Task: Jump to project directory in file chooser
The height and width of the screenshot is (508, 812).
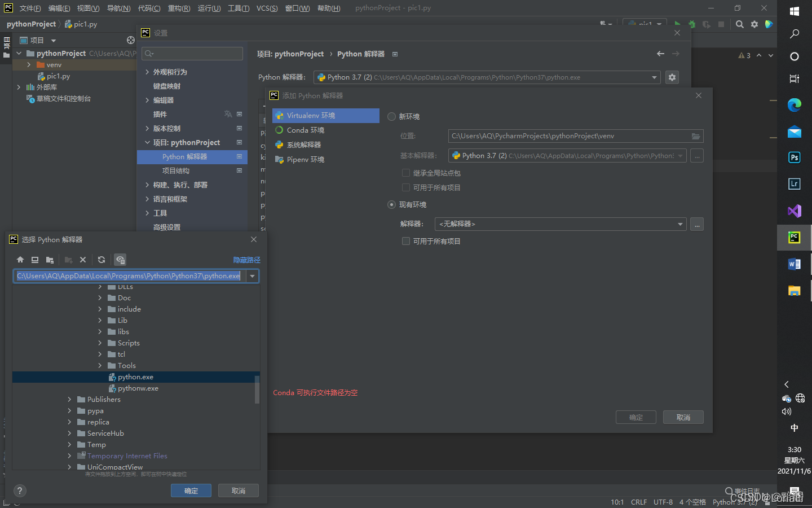Action: point(50,260)
